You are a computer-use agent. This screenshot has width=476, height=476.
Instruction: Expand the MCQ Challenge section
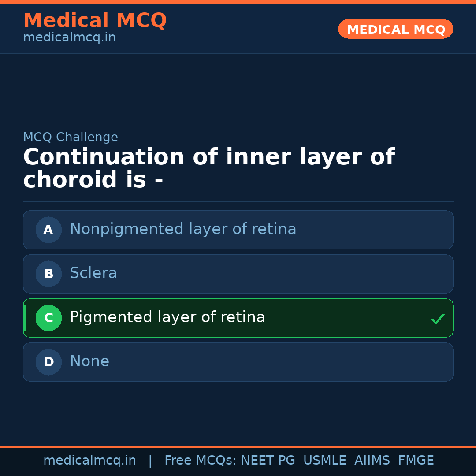click(x=70, y=137)
